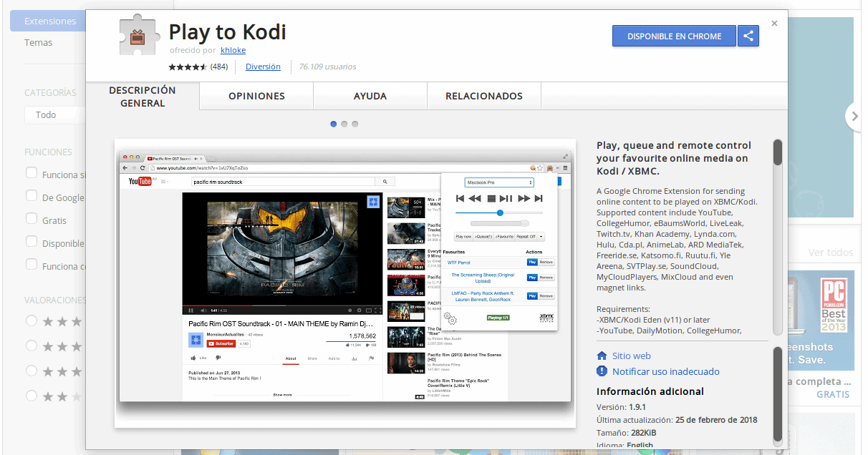This screenshot has height=455, width=868.
Task: Click the GRATIS label behind the dialog
Action: click(833, 394)
